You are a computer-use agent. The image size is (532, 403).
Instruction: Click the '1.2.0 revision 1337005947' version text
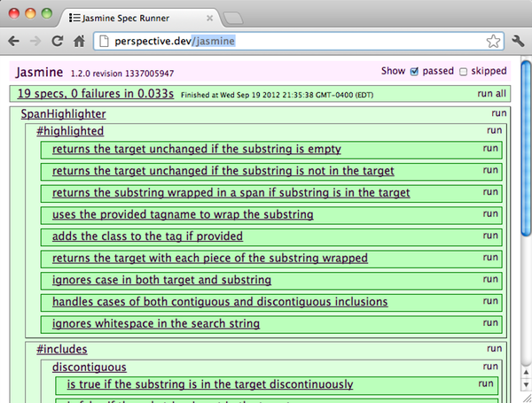[x=122, y=74]
